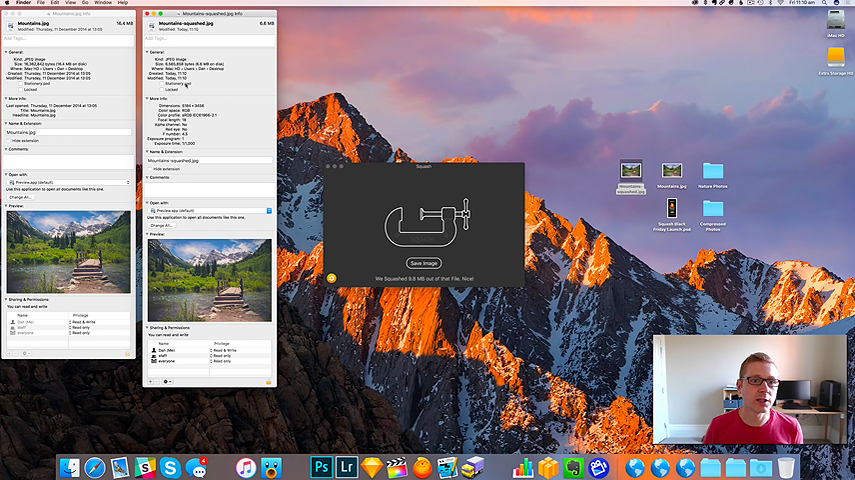The image size is (855, 480).
Task: Collapse Preview section in Mountains.jpg Info
Action: click(x=6, y=206)
